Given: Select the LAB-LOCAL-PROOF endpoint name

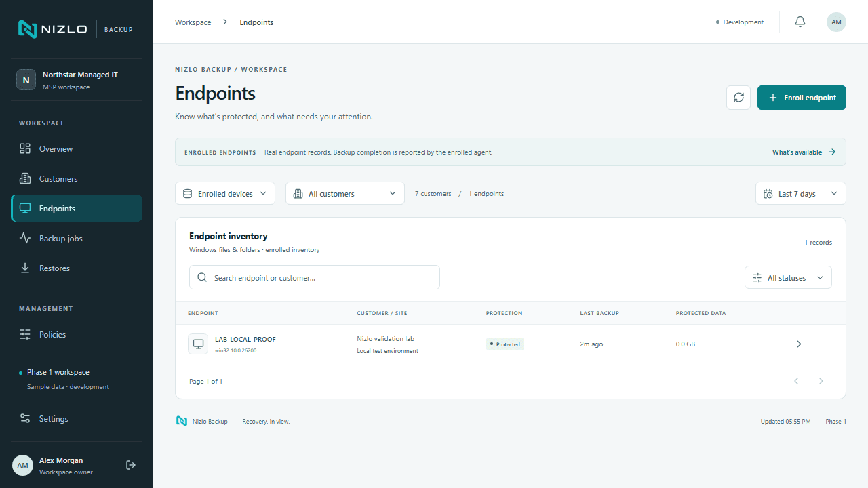Looking at the screenshot, I should point(245,339).
